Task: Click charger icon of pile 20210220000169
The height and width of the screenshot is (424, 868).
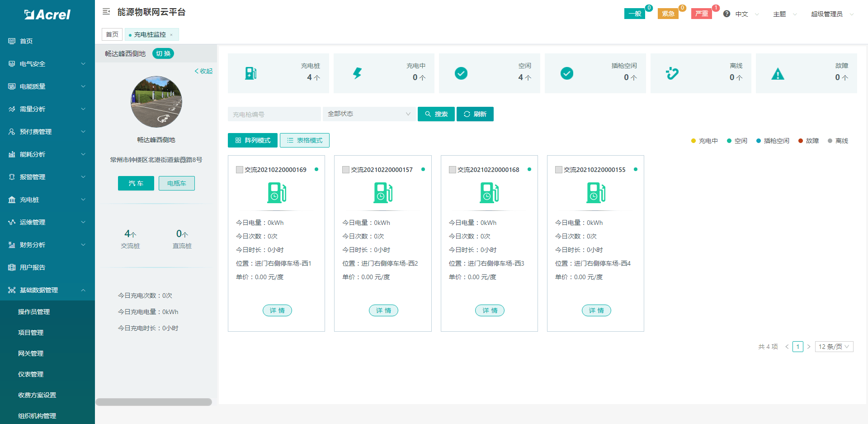Action: pos(277,193)
